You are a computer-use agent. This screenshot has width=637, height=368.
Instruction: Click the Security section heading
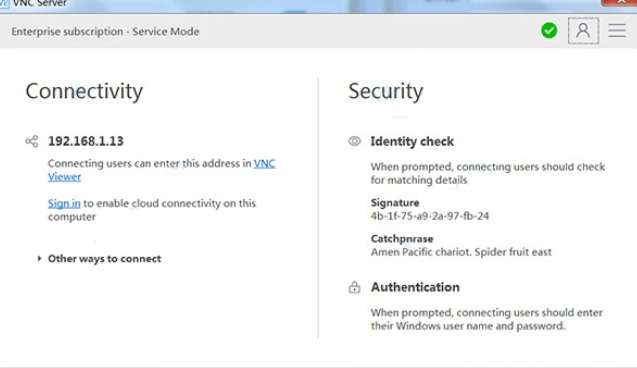(386, 91)
